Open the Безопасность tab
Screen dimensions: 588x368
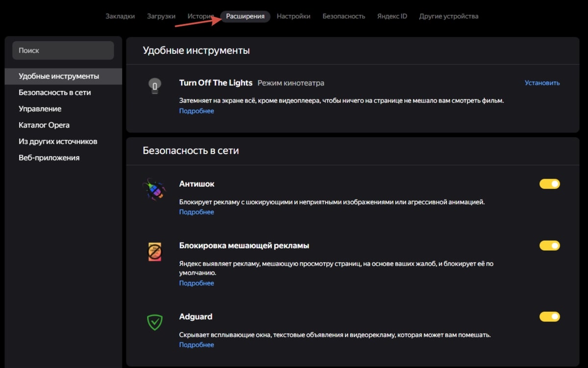344,16
